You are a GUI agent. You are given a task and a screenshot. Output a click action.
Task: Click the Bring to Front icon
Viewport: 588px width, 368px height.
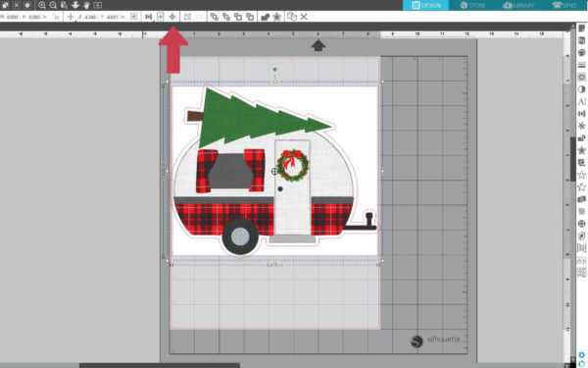[x=214, y=17]
